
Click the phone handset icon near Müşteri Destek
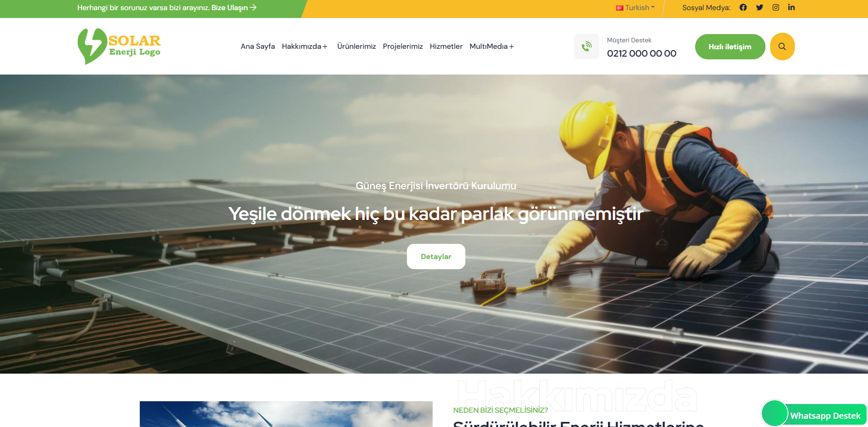pos(587,46)
